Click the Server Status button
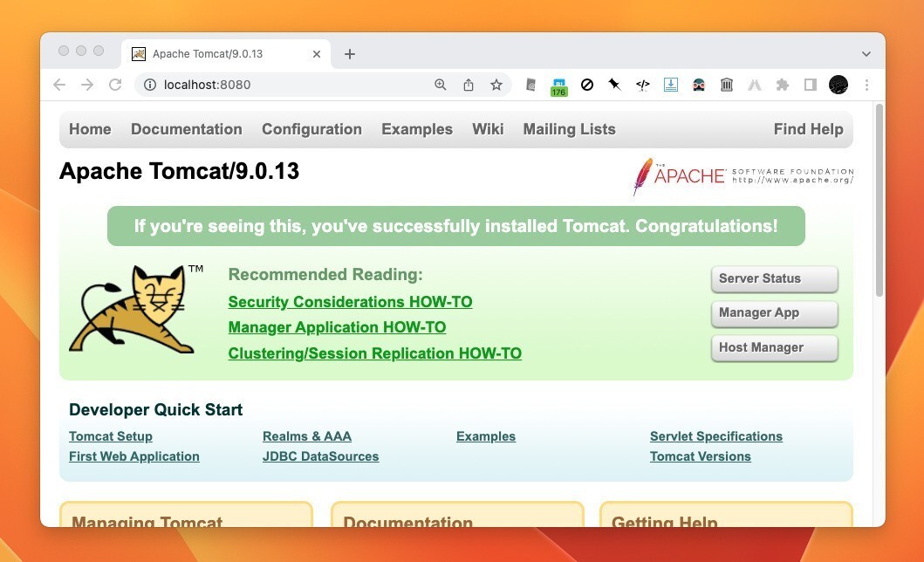The height and width of the screenshot is (562, 924). [x=774, y=278]
